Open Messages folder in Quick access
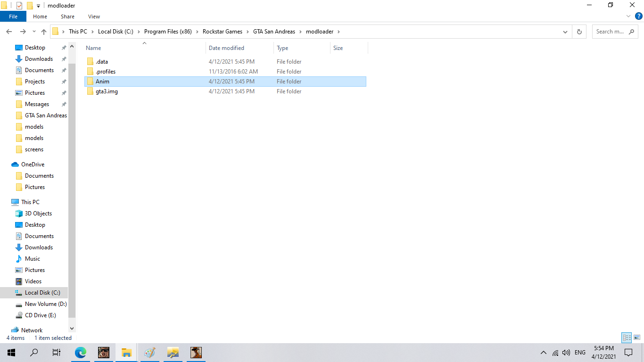 (x=37, y=104)
